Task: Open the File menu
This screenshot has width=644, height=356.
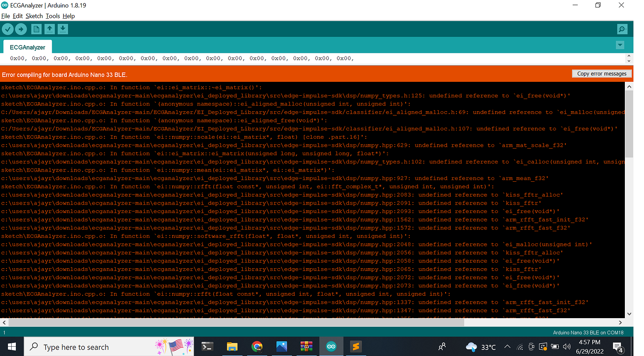Action: coord(6,16)
